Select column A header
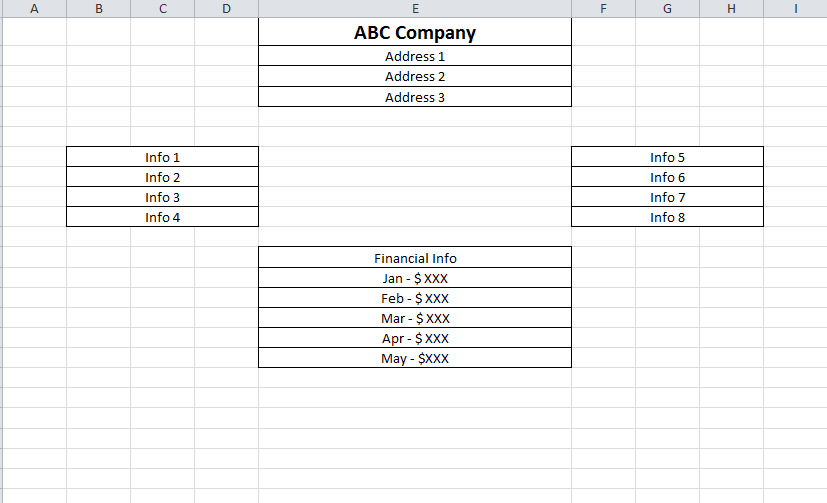Screen dimensions: 827x503 click(34, 9)
